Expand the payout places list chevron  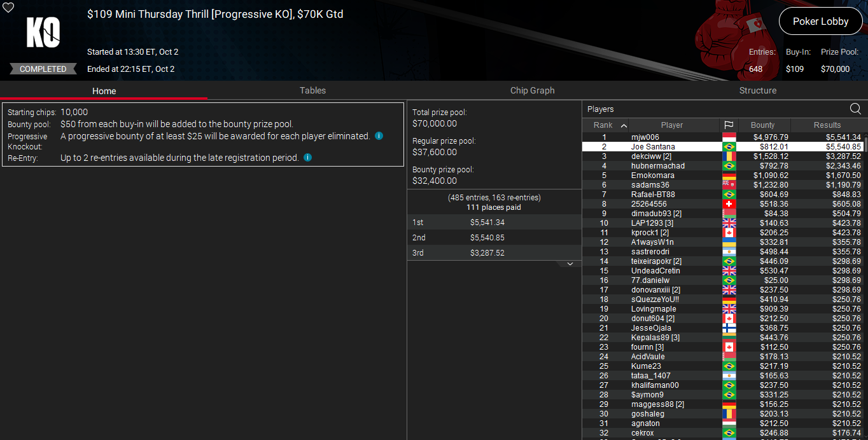coord(570,264)
